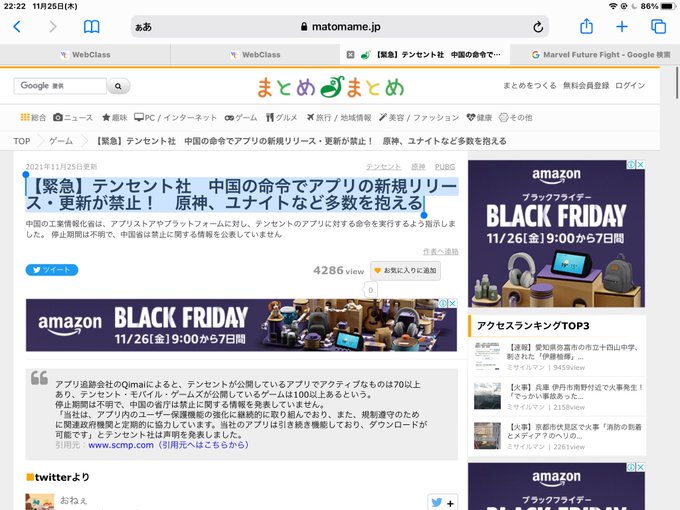Click sidebar Amazon ad info icon
Viewport: 680px width, 510px height.
[x=631, y=165]
